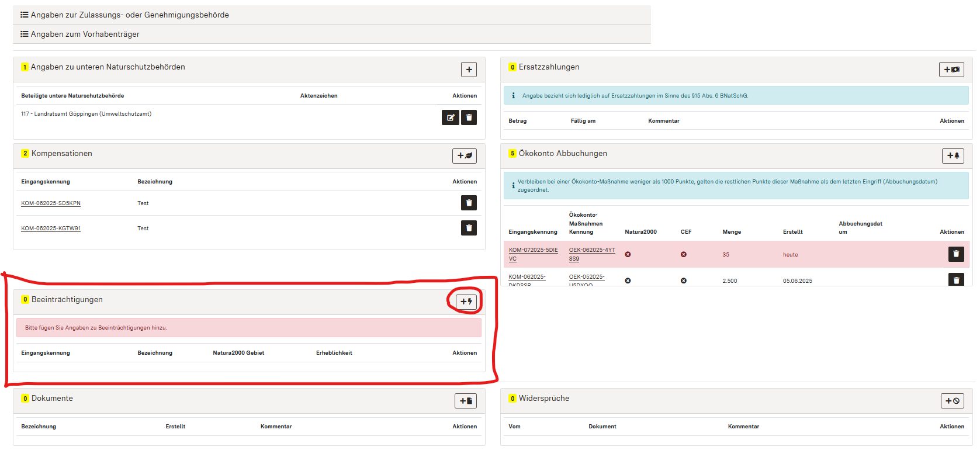Click Erstellt value heute
980x464 pixels.
click(791, 255)
